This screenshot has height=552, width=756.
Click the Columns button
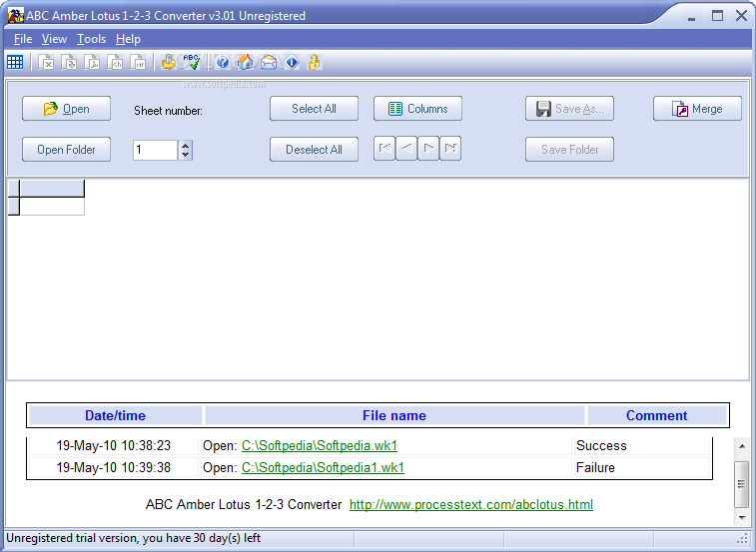[x=417, y=109]
